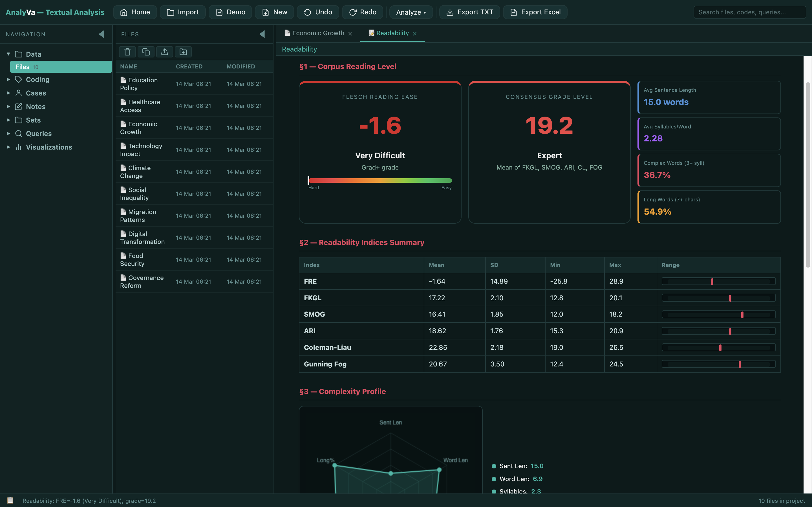This screenshot has width=812, height=507.
Task: Click the Import button
Action: (x=182, y=12)
